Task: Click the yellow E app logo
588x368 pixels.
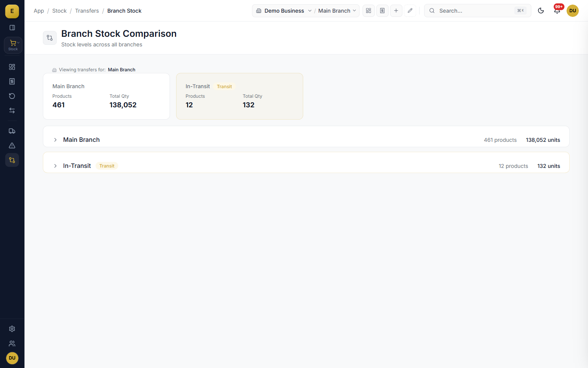Action: pos(12,11)
